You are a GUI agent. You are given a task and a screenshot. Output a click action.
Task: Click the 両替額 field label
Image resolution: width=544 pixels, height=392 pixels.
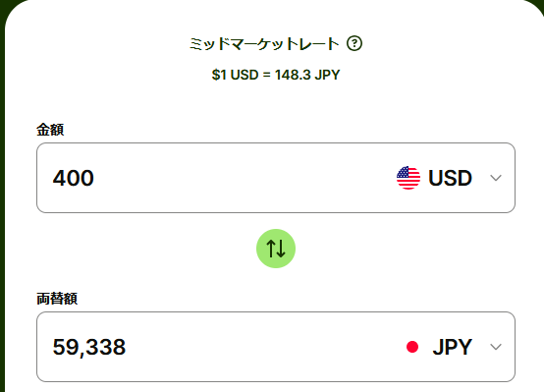57,299
